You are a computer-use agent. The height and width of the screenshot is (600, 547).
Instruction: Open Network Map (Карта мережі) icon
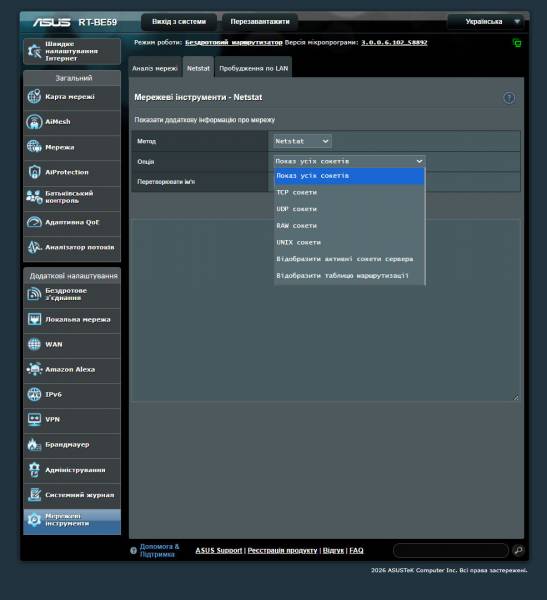pos(34,96)
